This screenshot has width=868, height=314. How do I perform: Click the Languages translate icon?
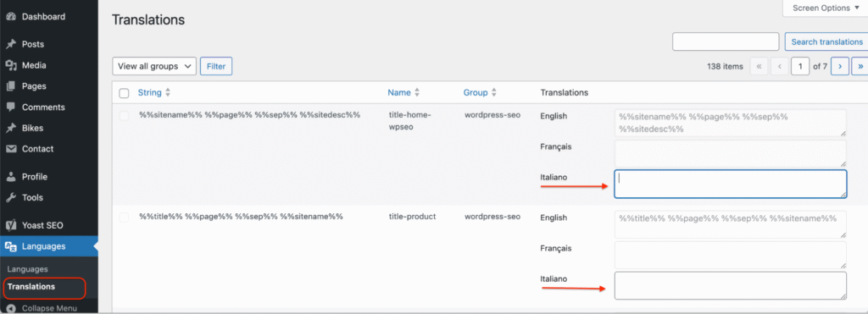tap(10, 246)
